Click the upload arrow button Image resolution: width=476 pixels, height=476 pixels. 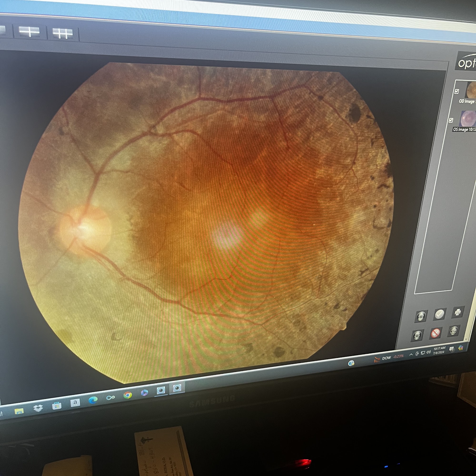(421, 316)
